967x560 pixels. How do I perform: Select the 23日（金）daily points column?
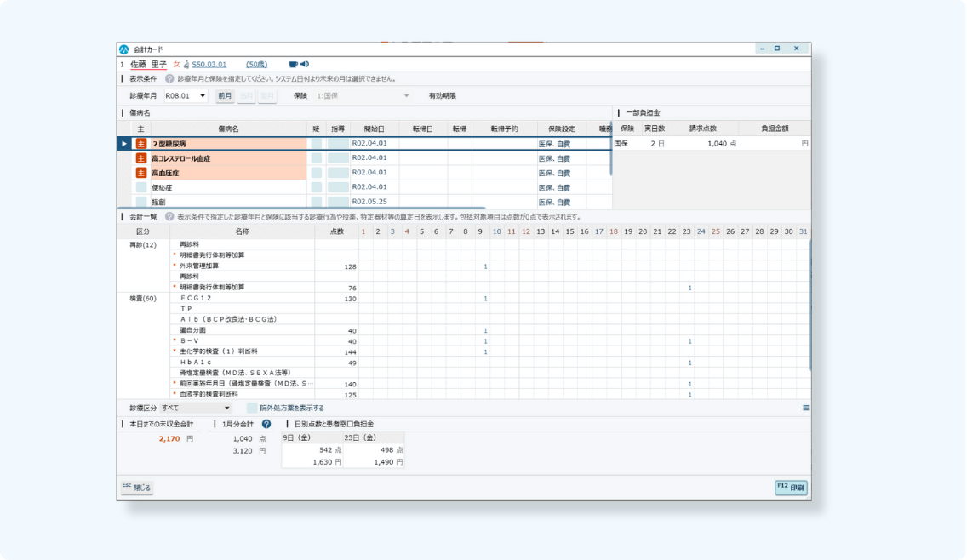[x=374, y=437]
